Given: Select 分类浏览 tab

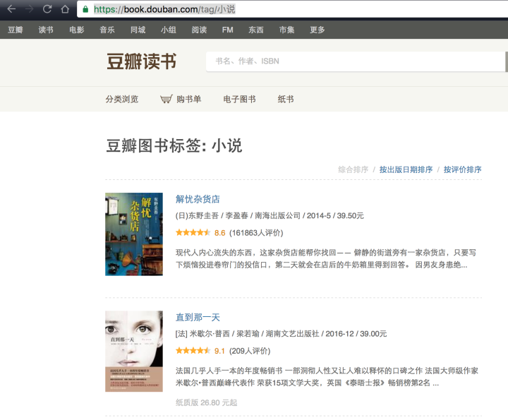Looking at the screenshot, I should pyautogui.click(x=122, y=100).
